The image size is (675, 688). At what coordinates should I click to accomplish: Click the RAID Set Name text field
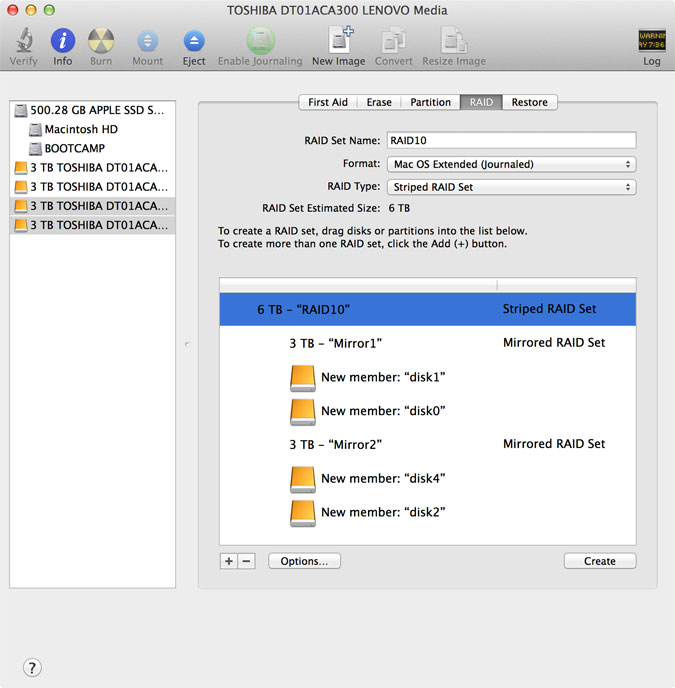511,141
